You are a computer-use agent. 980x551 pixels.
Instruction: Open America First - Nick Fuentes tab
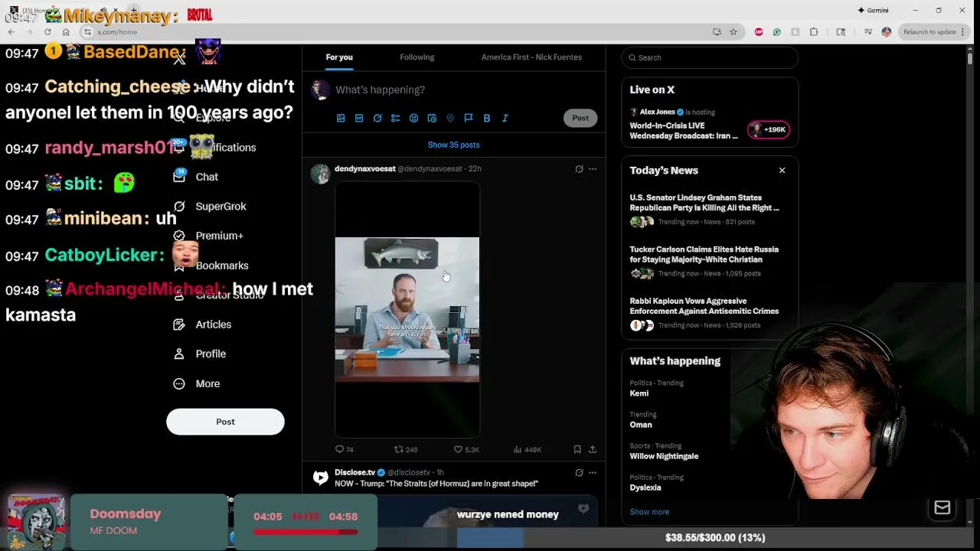(531, 57)
